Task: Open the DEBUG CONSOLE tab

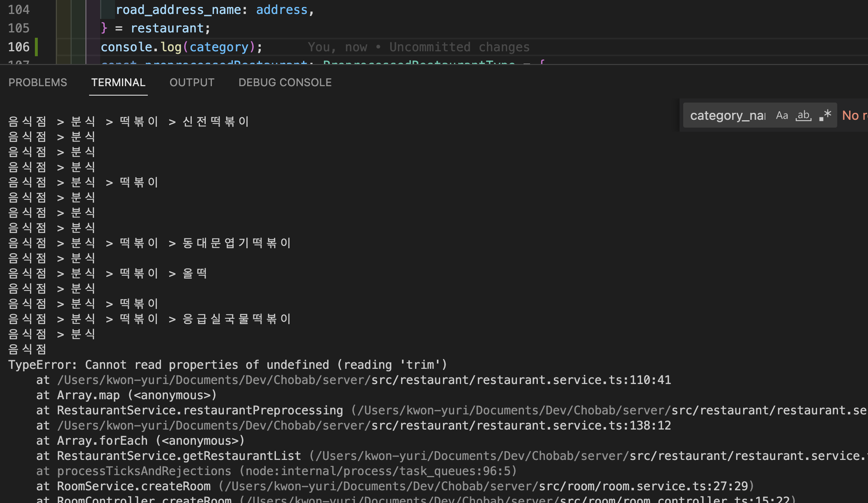Action: (x=285, y=82)
